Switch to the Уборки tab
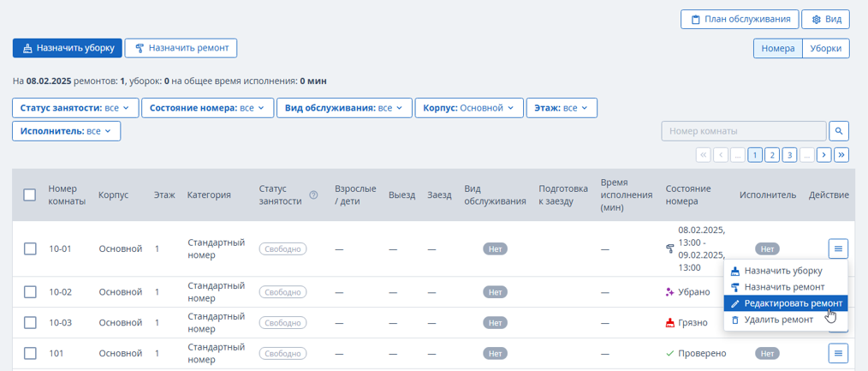 point(826,48)
